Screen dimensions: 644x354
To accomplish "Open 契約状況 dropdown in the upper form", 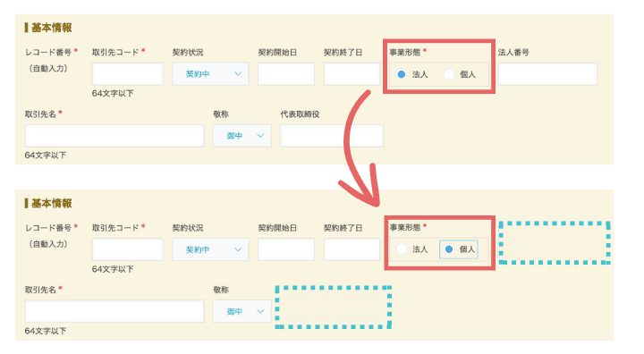I will 211,74.
